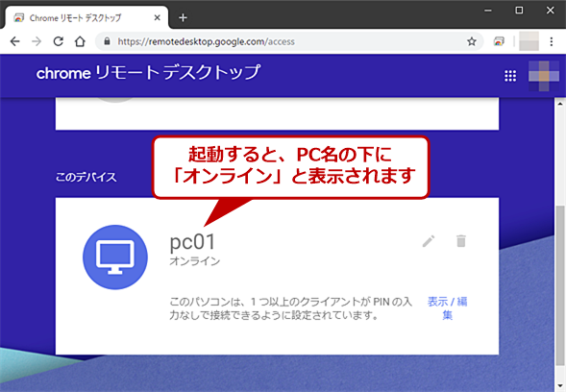Click the browser back arrow
Viewport: 566px width, 392px height.
click(14, 41)
